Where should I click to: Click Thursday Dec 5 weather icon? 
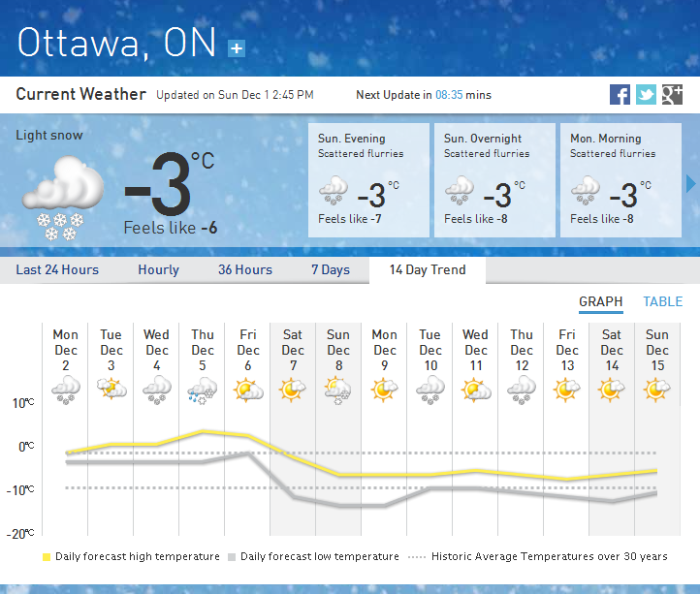(203, 390)
